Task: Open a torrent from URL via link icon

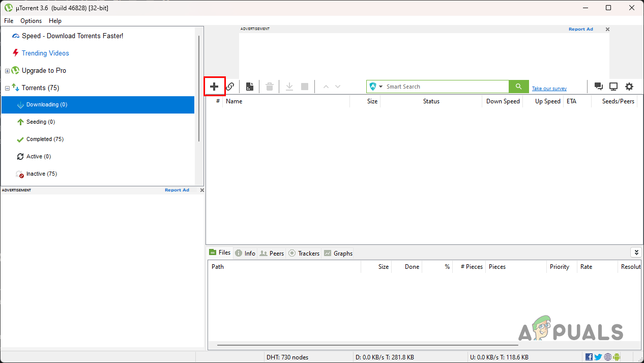Action: 230,86
